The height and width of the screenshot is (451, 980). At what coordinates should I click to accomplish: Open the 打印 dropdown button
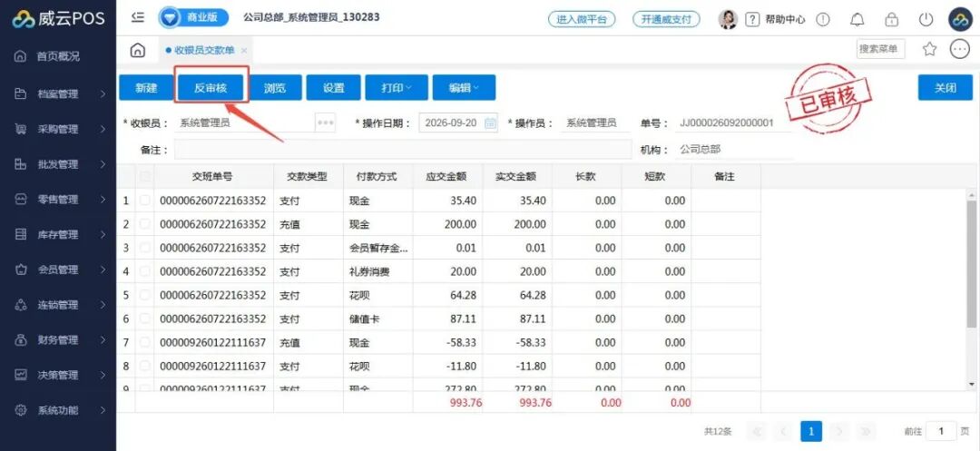click(x=397, y=87)
